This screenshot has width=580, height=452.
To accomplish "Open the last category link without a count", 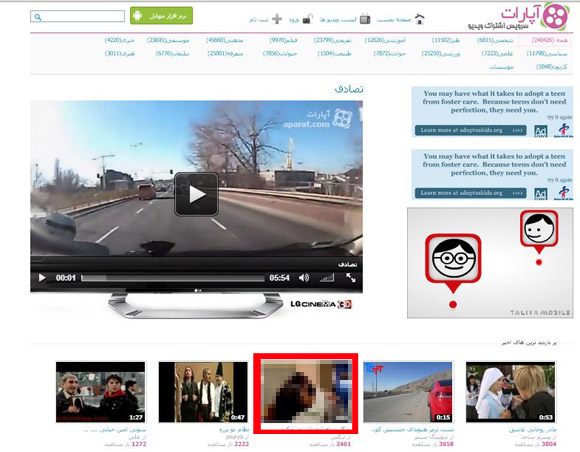I will [x=502, y=67].
